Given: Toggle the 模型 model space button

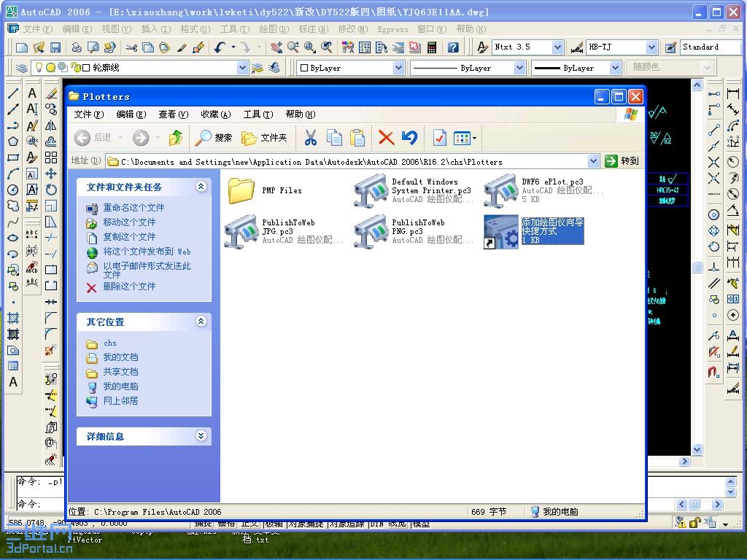Looking at the screenshot, I should point(421,524).
